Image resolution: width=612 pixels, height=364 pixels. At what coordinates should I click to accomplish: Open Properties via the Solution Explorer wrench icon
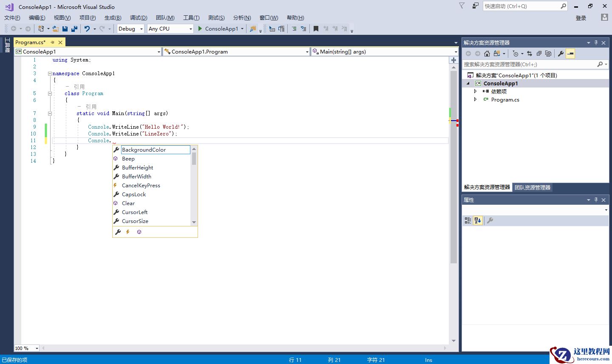[x=561, y=54]
